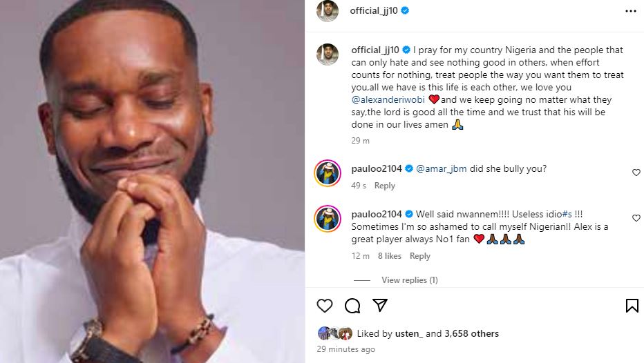Share the post with the paper plane icon
Screen dimensions: 644x363
pos(380,305)
